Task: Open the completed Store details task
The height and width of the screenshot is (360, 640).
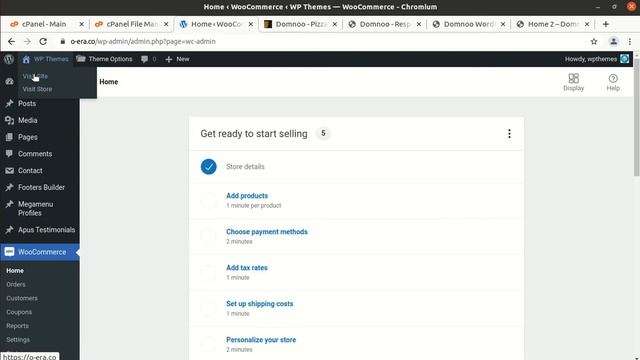Action: [356, 167]
